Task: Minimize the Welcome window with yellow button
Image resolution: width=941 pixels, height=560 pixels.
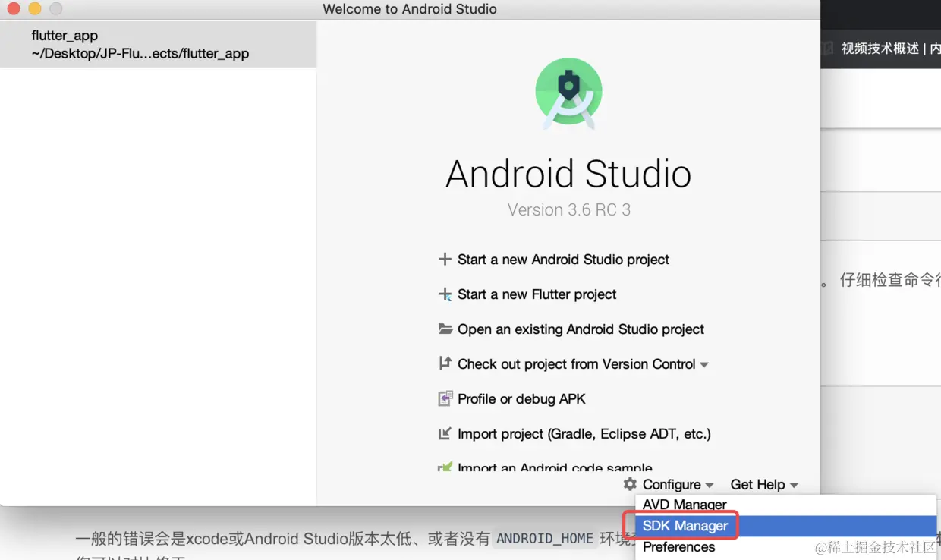Action: click(x=34, y=9)
